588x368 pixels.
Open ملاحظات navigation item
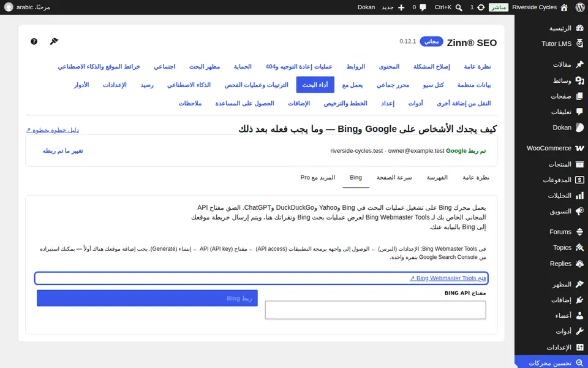coord(190,103)
